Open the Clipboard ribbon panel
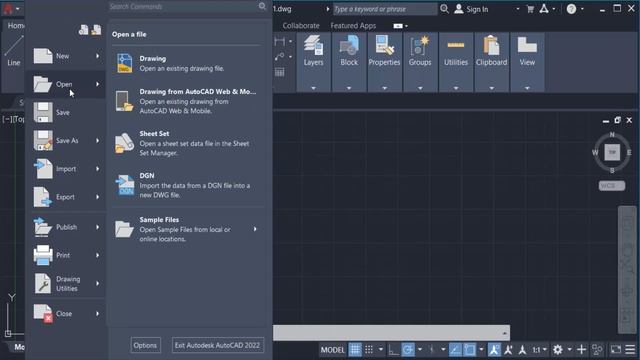 click(x=491, y=51)
